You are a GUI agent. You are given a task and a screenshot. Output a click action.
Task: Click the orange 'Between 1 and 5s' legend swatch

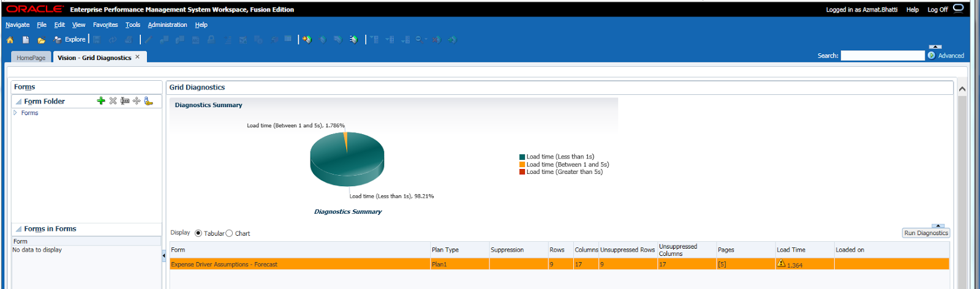[x=522, y=164]
